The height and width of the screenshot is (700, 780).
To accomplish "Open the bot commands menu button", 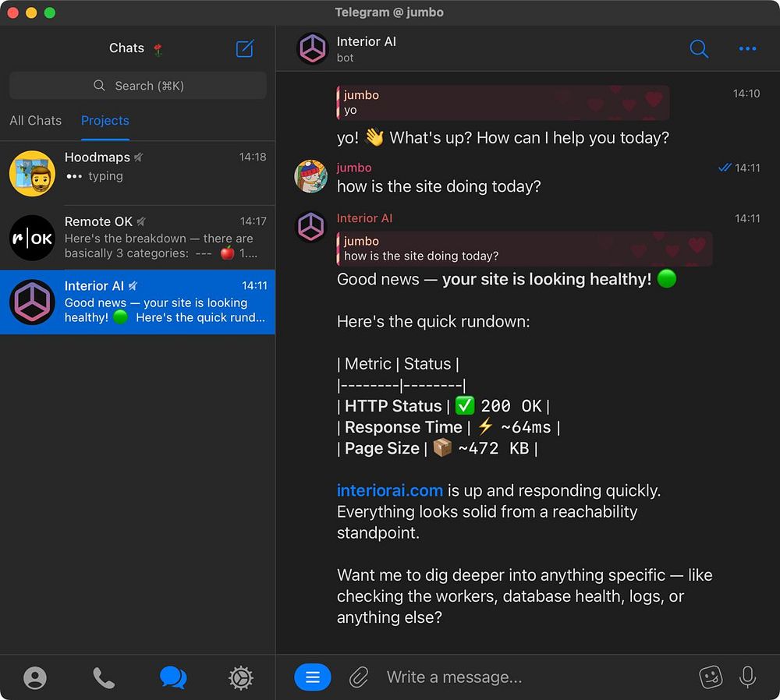I will coord(313,677).
